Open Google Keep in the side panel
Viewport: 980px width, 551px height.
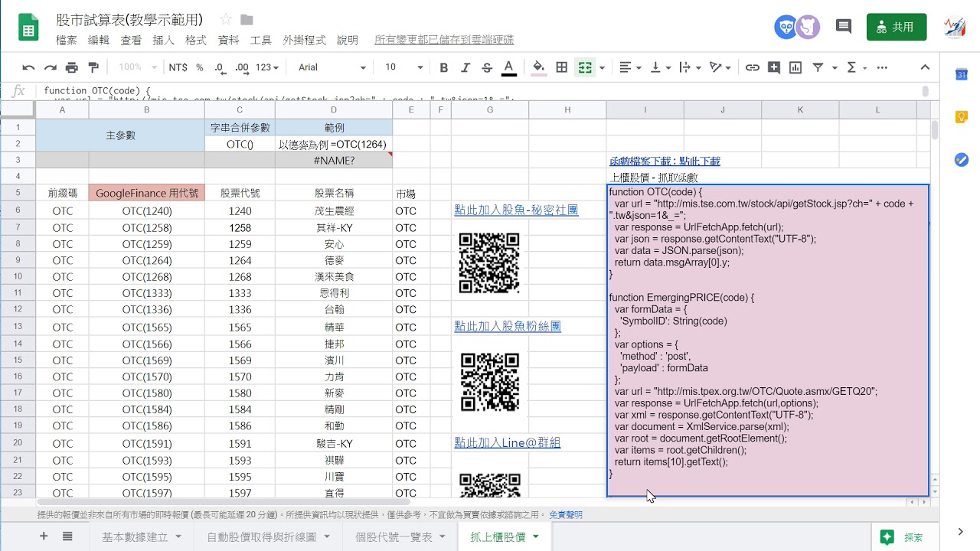pyautogui.click(x=961, y=117)
